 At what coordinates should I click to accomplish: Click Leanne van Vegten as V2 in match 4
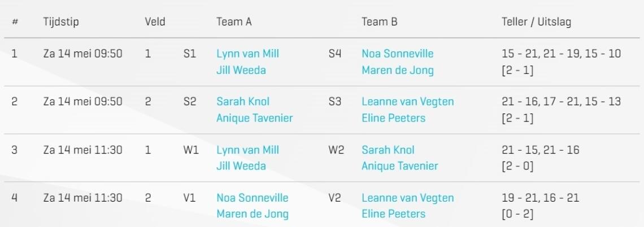tap(408, 198)
